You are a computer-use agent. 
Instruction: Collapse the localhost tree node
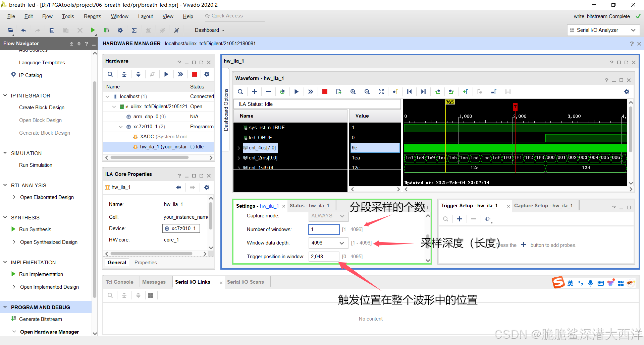click(x=107, y=96)
